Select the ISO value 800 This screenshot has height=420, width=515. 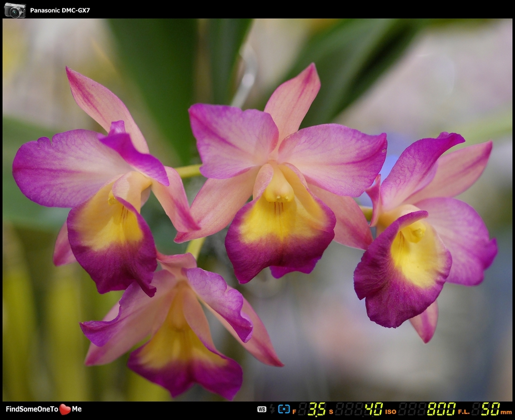pyautogui.click(x=441, y=409)
